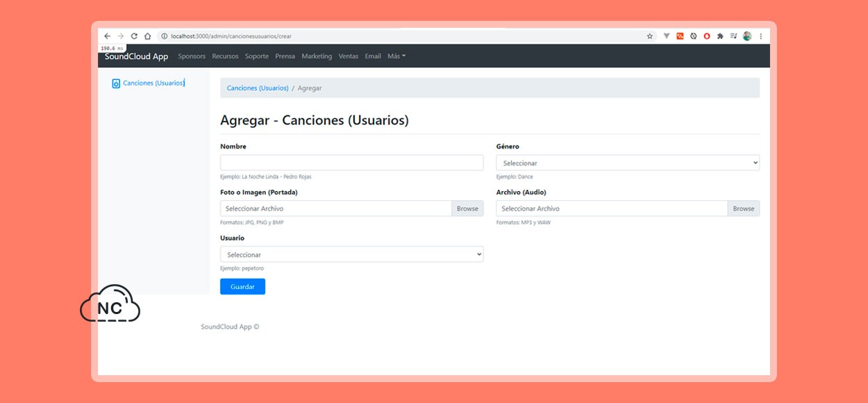This screenshot has height=403, width=868.
Task: Click the circular dark extension icon
Action: [693, 36]
